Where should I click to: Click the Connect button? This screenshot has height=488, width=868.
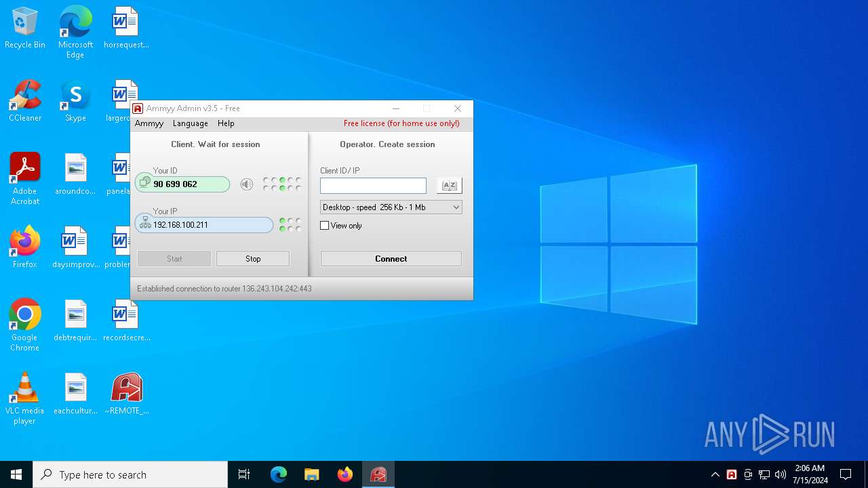click(x=391, y=259)
